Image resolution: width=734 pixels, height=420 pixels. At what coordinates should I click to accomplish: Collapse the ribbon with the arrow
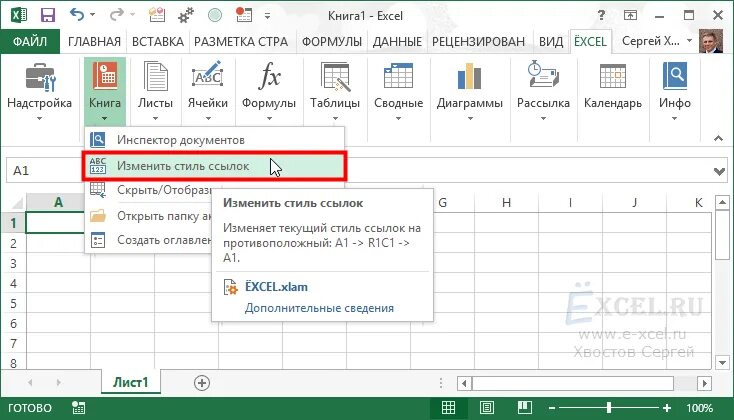point(718,139)
